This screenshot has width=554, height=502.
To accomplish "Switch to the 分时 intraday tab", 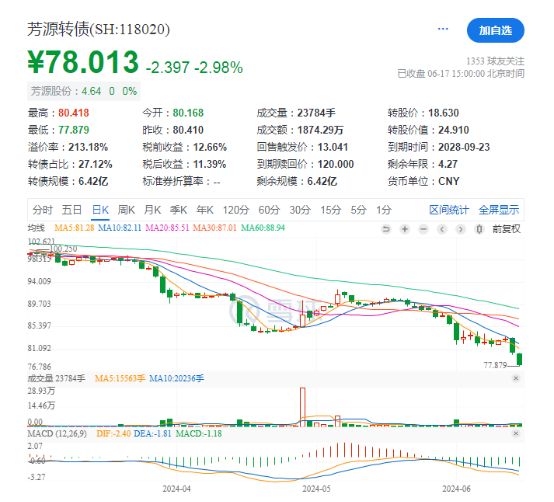I will 43,210.
